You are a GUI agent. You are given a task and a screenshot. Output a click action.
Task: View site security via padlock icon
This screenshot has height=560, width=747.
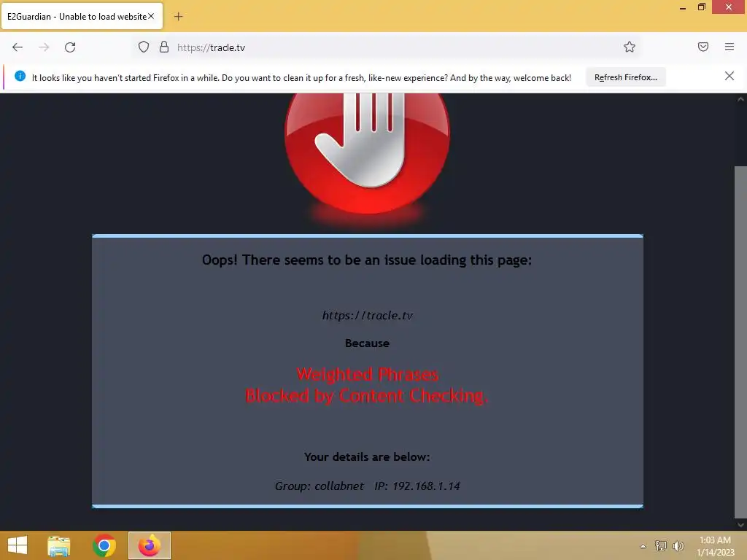[x=164, y=47]
